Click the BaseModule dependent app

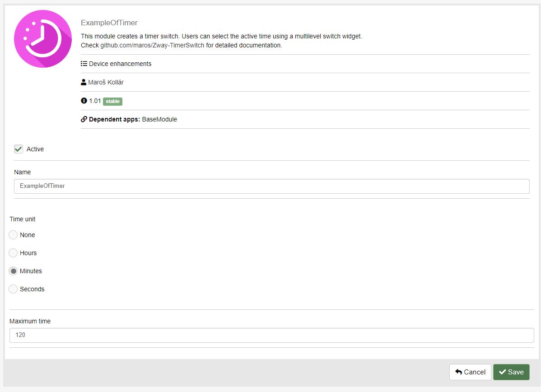point(159,119)
